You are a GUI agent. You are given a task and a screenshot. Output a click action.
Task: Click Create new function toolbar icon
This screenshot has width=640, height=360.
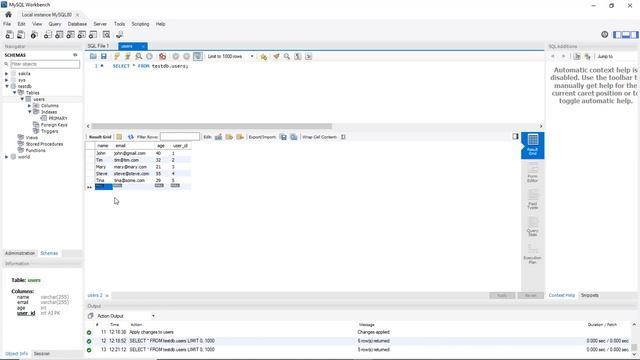pyautogui.click(x=93, y=35)
